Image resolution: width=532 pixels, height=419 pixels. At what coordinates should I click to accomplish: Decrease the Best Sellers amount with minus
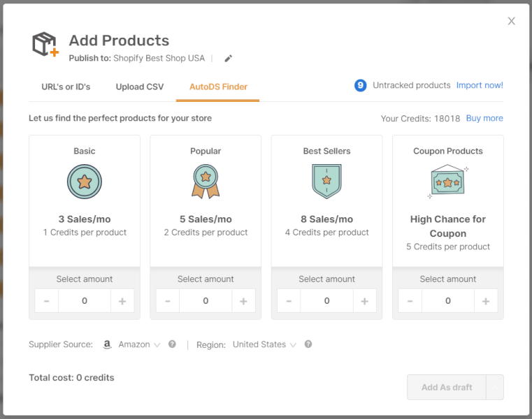(x=289, y=301)
